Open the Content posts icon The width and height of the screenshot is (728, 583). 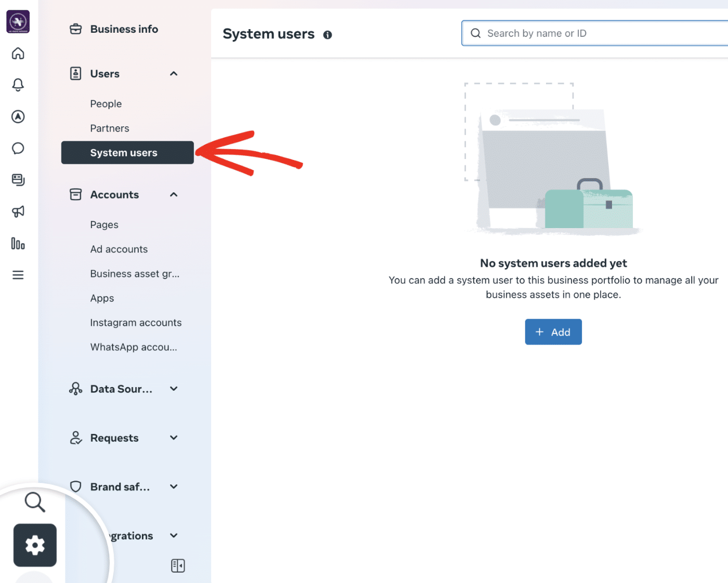click(18, 180)
